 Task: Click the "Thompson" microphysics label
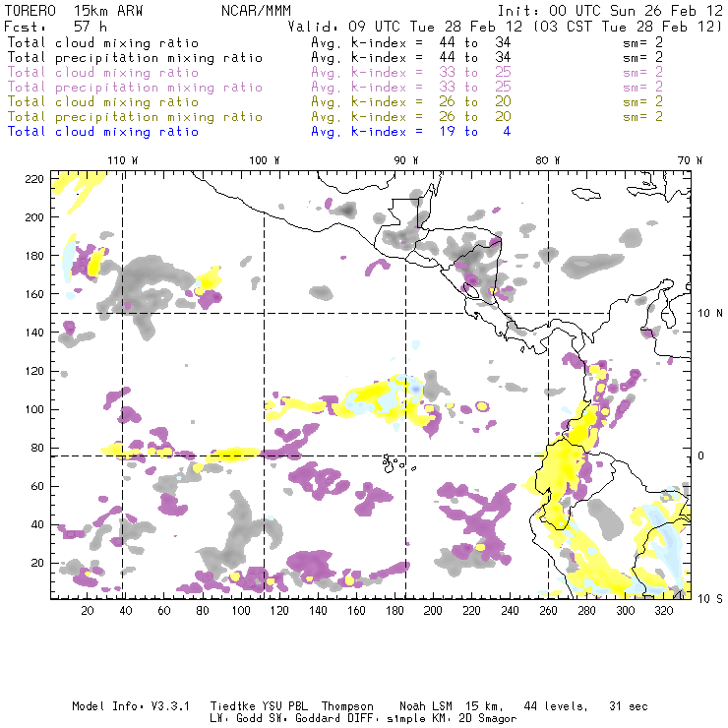click(347, 706)
